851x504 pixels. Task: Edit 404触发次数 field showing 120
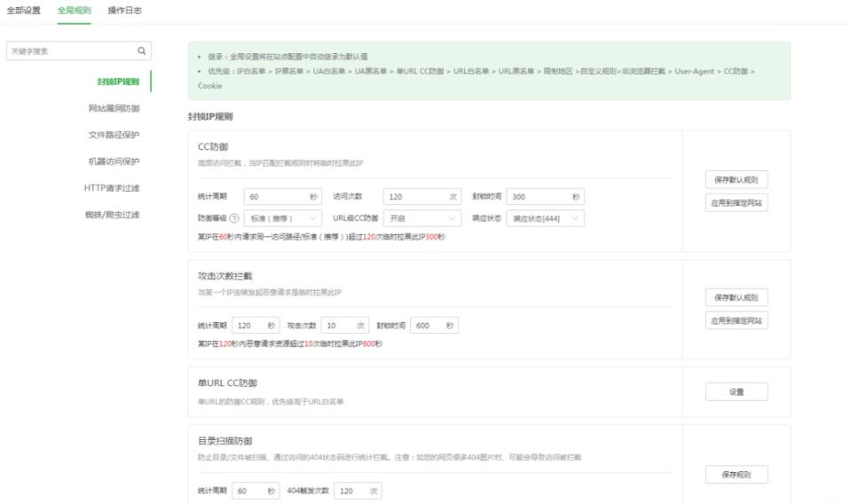coord(358,491)
